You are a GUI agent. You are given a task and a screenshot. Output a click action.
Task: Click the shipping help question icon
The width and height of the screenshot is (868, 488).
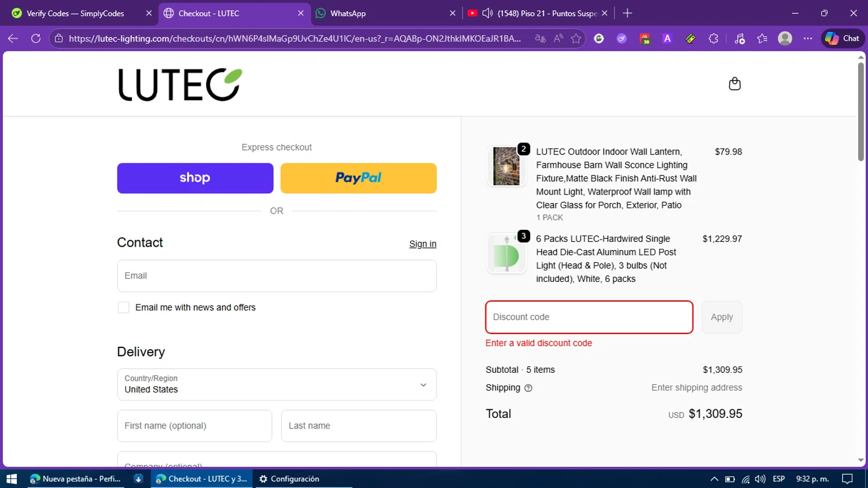point(528,388)
